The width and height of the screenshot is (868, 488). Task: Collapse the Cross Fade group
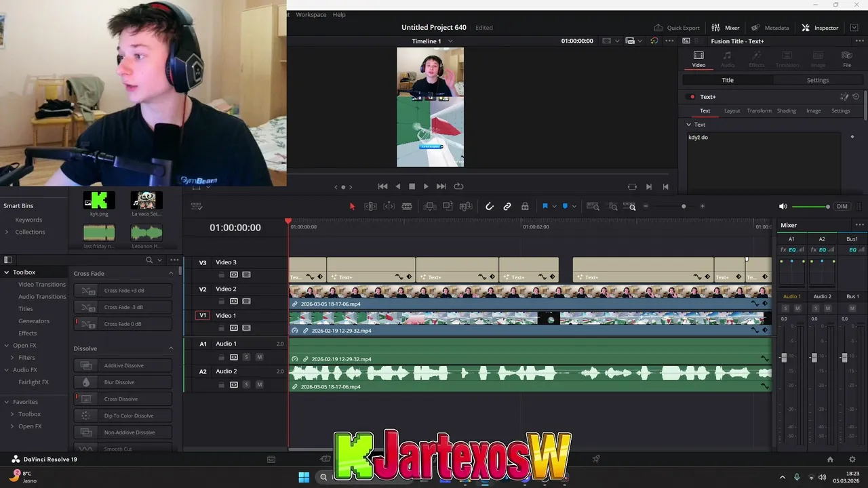[x=171, y=274]
